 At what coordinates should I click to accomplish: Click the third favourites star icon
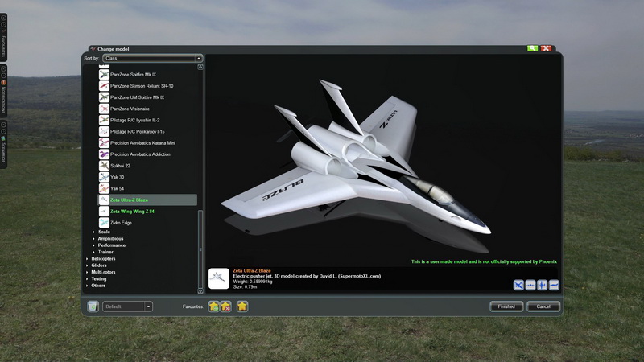242,306
